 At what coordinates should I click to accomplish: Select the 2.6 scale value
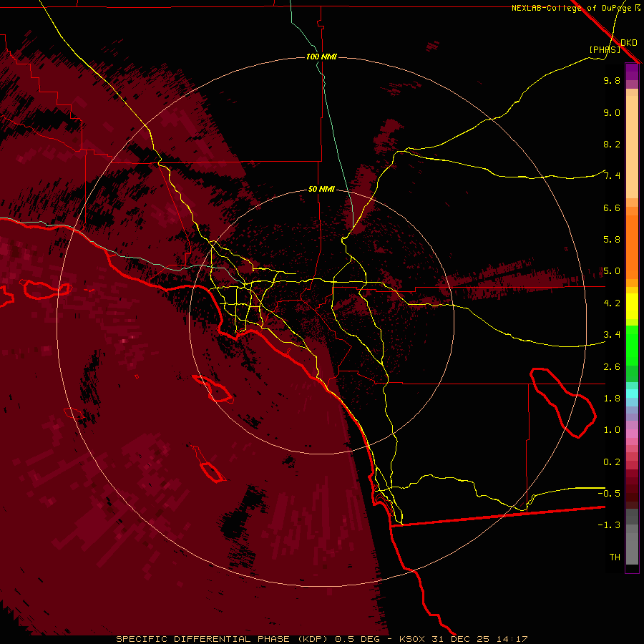tap(612, 367)
